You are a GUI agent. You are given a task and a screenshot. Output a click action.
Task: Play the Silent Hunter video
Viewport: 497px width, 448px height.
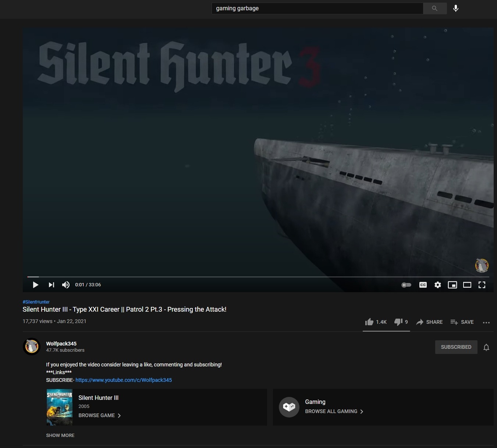pos(35,285)
